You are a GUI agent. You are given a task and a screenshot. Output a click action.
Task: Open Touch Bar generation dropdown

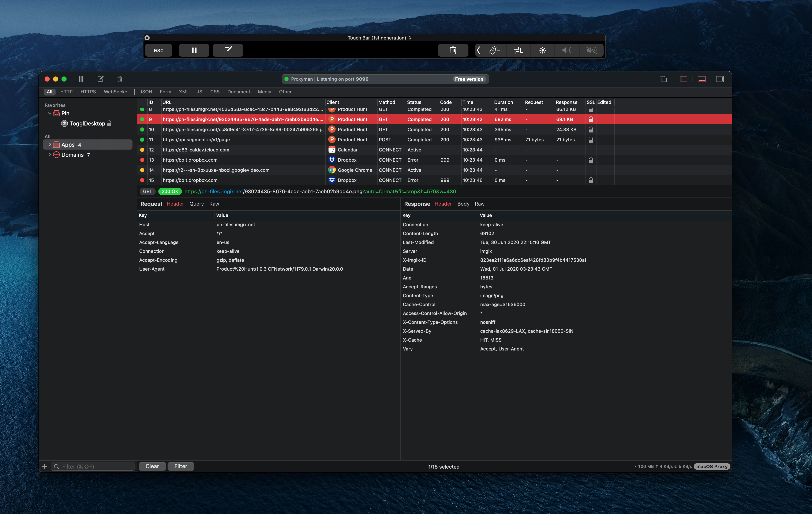[379, 38]
